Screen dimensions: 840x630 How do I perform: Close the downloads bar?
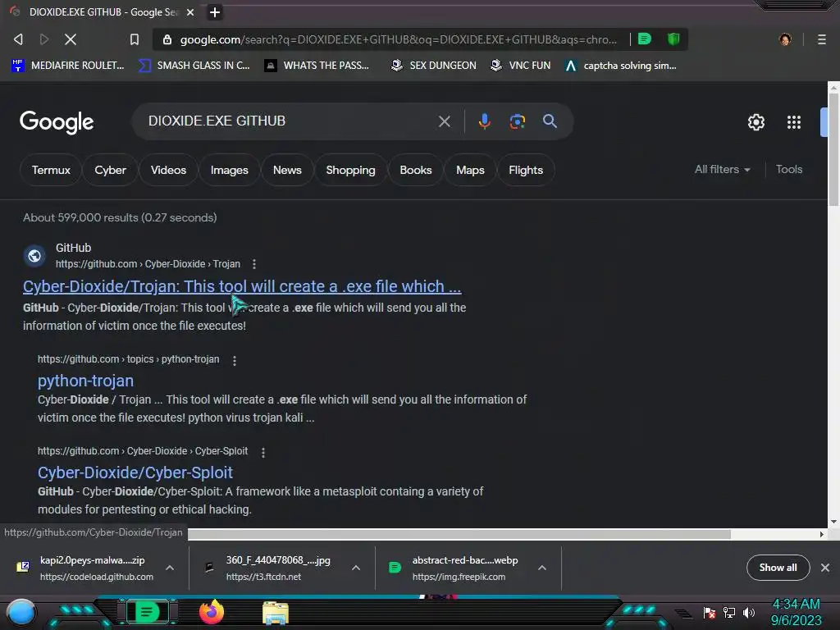(825, 568)
